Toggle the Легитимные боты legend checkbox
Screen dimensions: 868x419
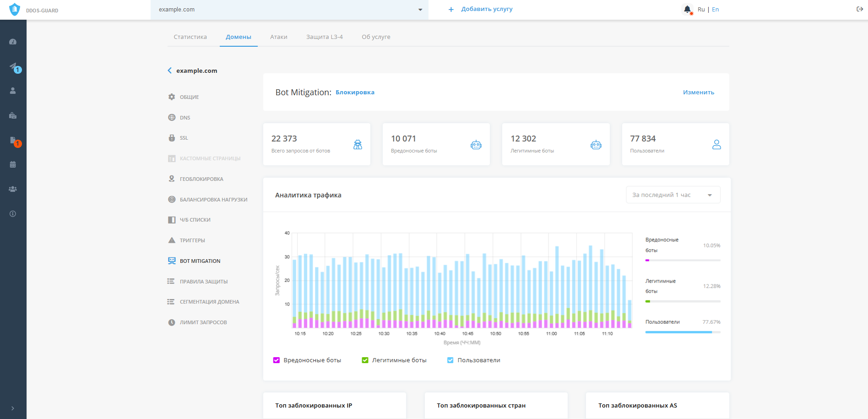pyautogui.click(x=365, y=360)
